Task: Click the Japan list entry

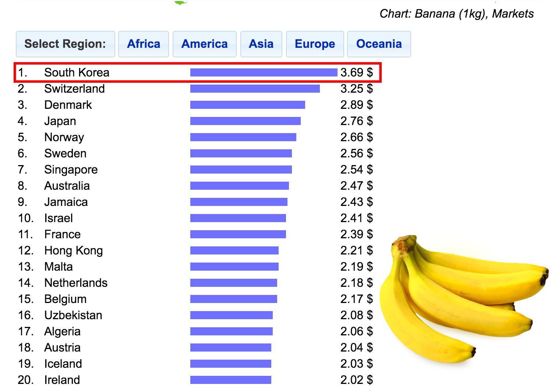Action: 60,121
